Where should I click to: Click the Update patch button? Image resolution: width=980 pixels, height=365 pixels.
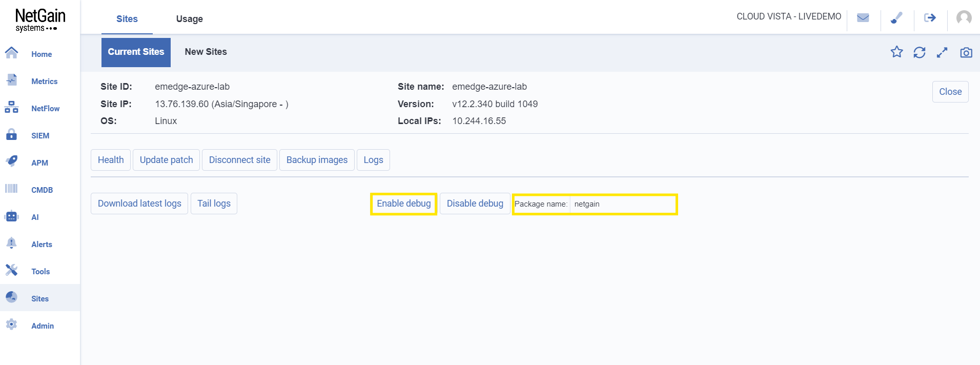167,160
